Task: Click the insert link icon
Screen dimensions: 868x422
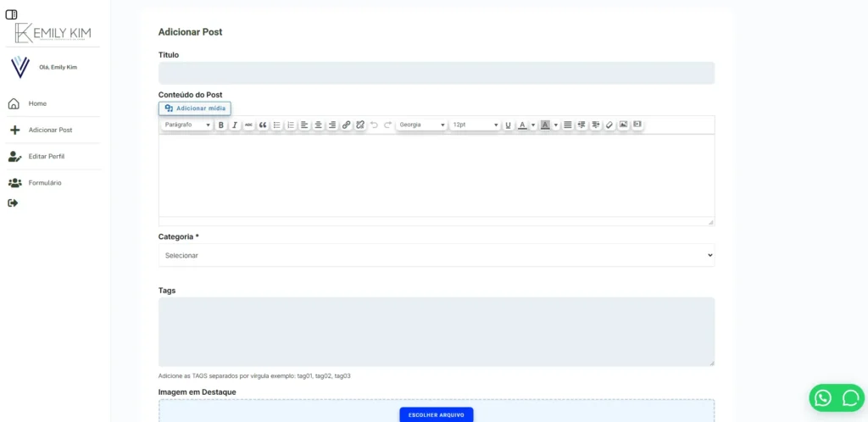Action: click(346, 125)
